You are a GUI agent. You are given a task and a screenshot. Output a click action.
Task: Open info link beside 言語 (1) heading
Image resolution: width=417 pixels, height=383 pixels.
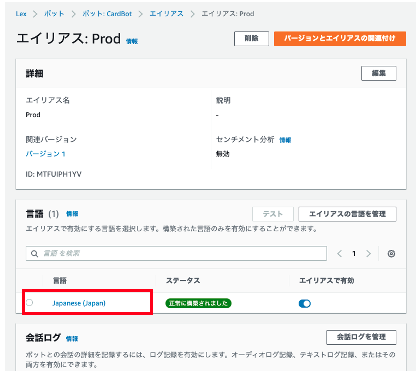coord(72,214)
